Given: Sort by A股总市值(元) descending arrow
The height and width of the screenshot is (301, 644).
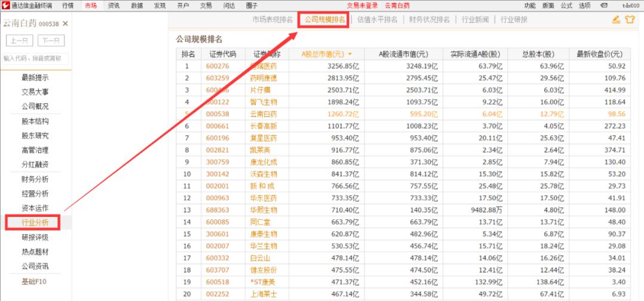Looking at the screenshot, I should click(x=350, y=54).
